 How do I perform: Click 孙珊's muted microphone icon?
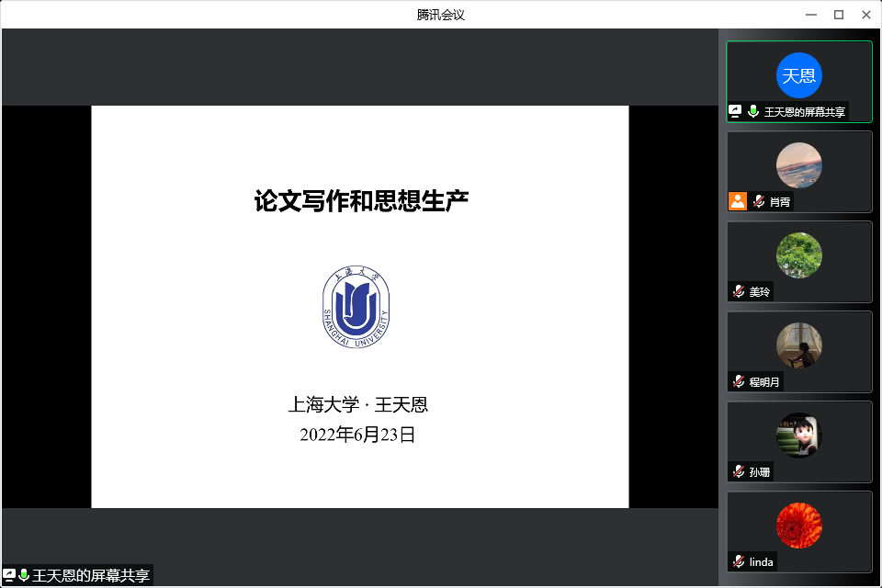(x=739, y=472)
